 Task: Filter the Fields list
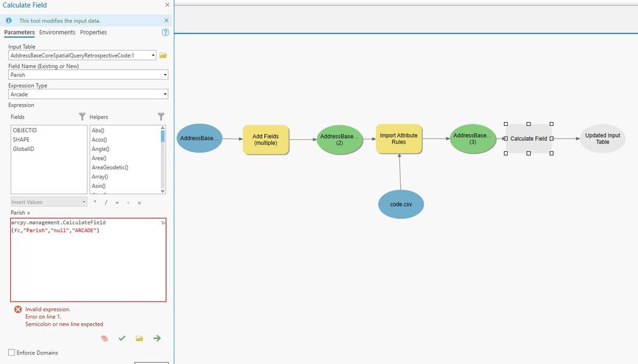[82, 117]
